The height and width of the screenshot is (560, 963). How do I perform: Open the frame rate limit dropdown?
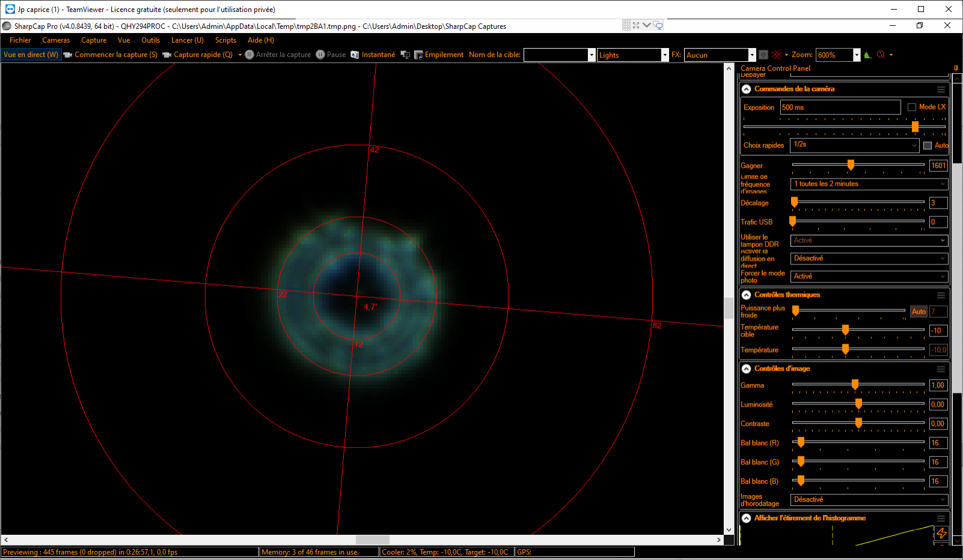869,184
